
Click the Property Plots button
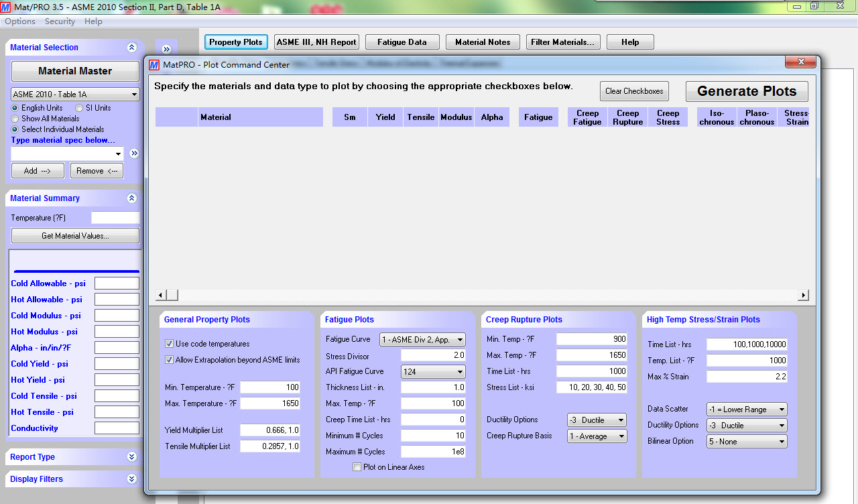click(x=236, y=42)
